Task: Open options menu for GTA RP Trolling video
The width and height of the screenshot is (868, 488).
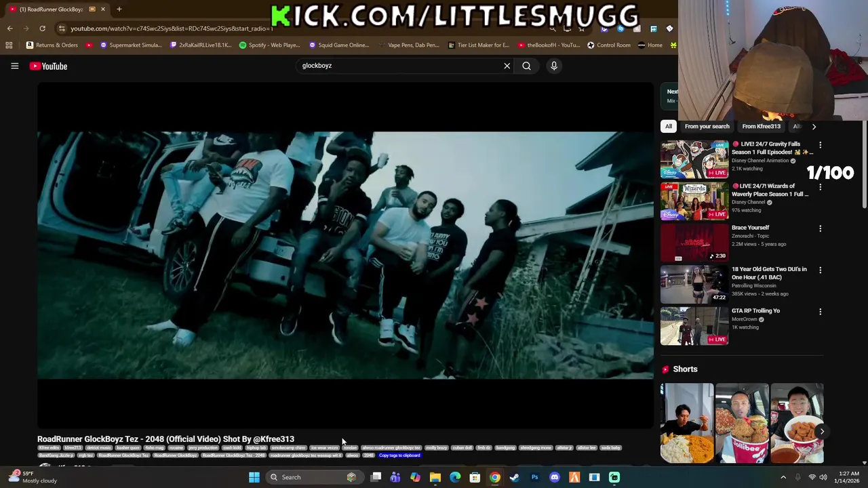Action: [x=820, y=312]
